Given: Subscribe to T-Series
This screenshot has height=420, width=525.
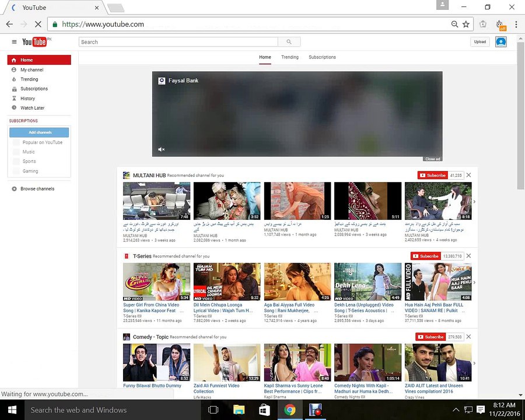Looking at the screenshot, I should tap(426, 256).
